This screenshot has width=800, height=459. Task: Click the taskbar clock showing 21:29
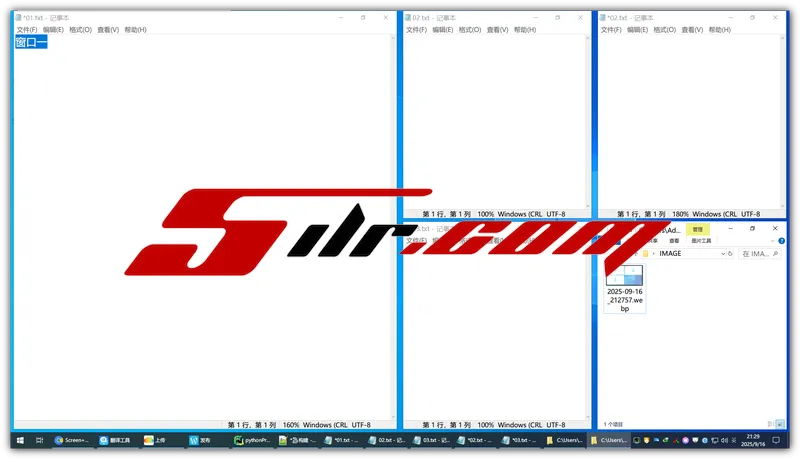click(753, 440)
